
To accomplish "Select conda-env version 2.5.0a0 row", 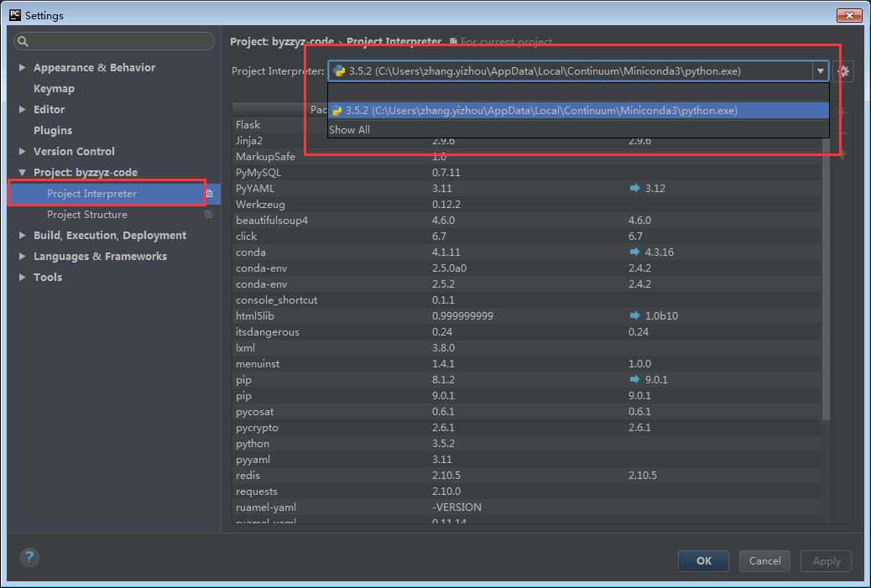I will (x=527, y=268).
